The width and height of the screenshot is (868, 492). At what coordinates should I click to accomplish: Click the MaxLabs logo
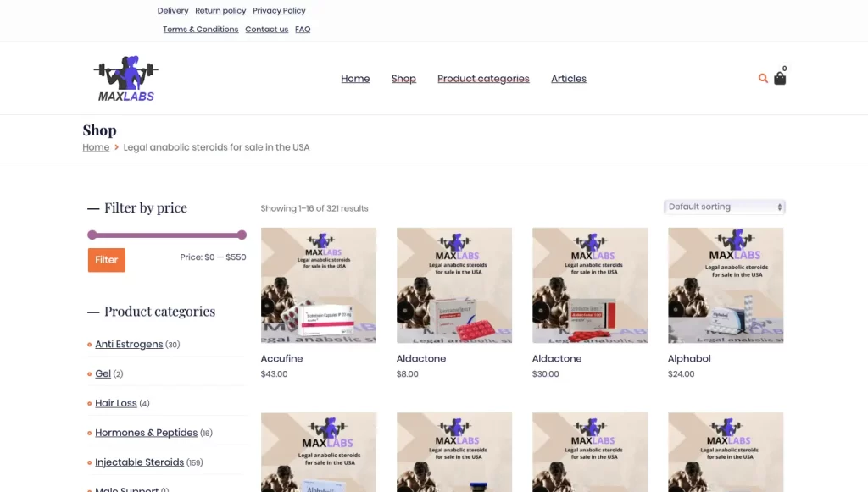pyautogui.click(x=126, y=79)
